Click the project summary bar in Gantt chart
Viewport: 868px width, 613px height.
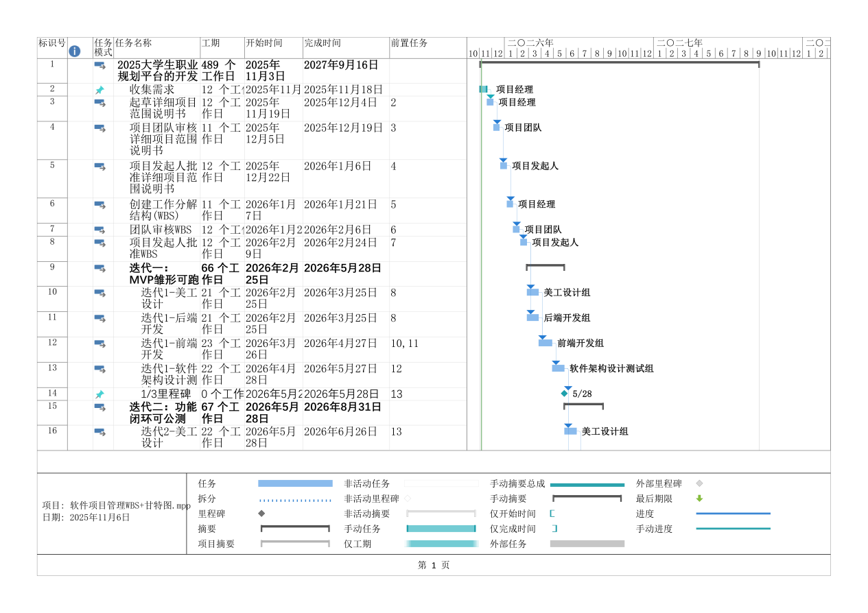[620, 64]
